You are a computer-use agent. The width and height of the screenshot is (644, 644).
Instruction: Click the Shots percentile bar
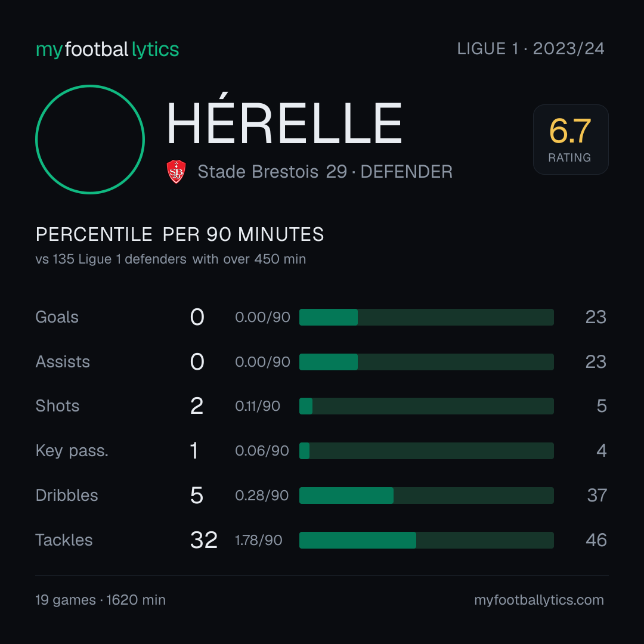click(426, 406)
